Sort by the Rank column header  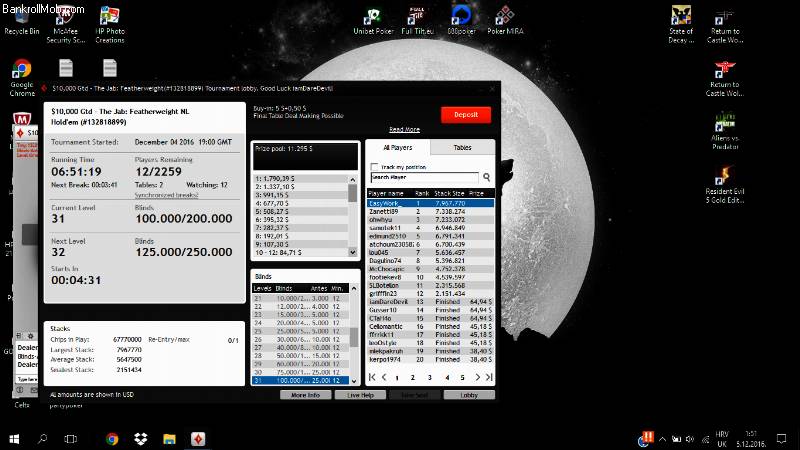click(422, 193)
